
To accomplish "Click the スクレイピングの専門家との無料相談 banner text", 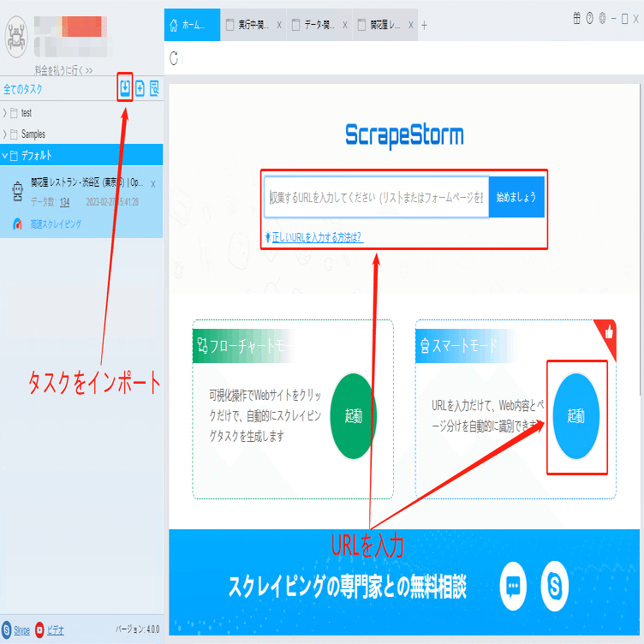I will point(348,586).
